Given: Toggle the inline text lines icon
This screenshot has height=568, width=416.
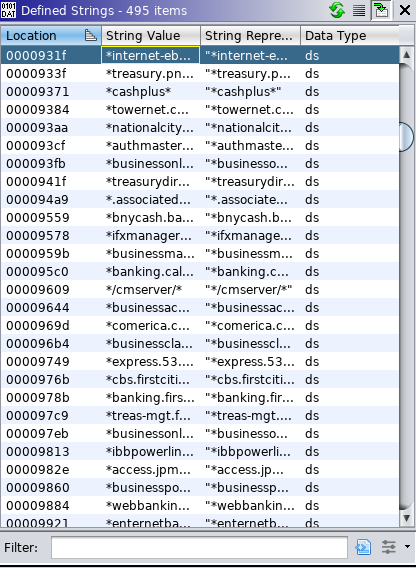Looking at the screenshot, I should 359,11.
